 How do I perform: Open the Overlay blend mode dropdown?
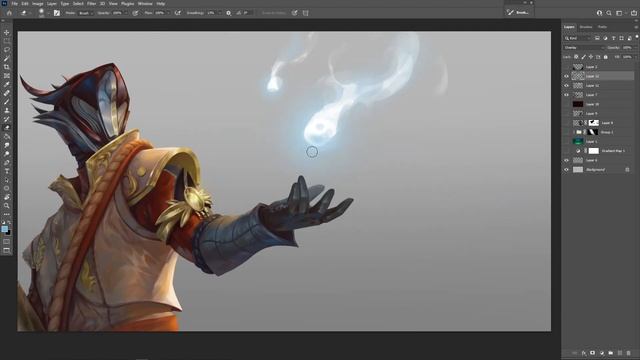tap(583, 48)
